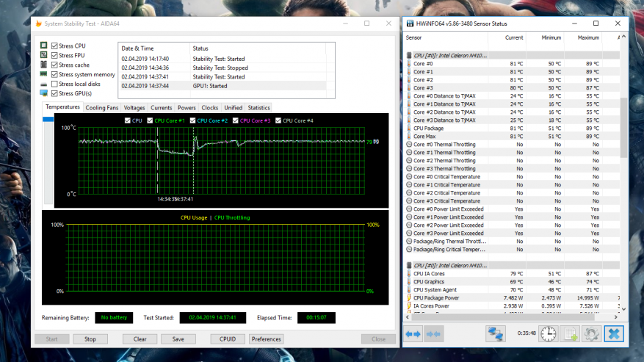This screenshot has height=362, width=644.
Task: Toggle the Stress FPU checkbox
Action: click(x=54, y=55)
